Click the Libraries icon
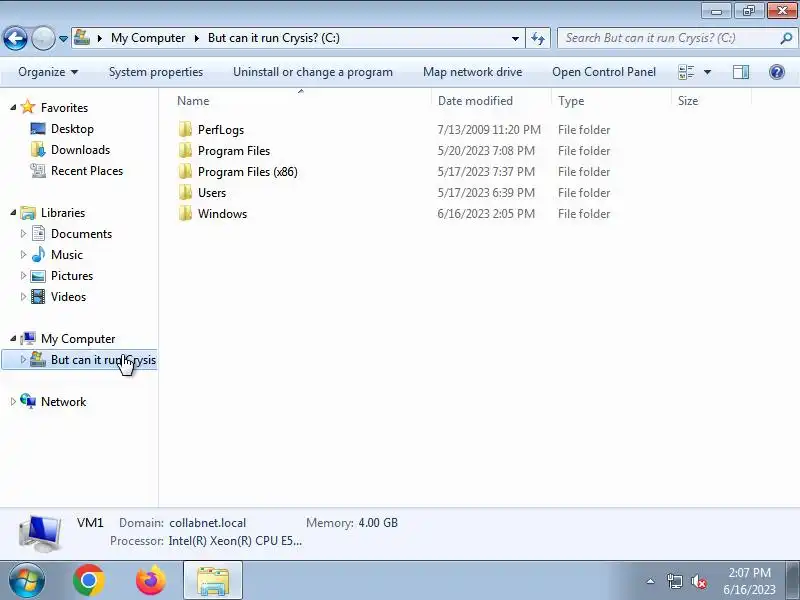 tap(28, 213)
